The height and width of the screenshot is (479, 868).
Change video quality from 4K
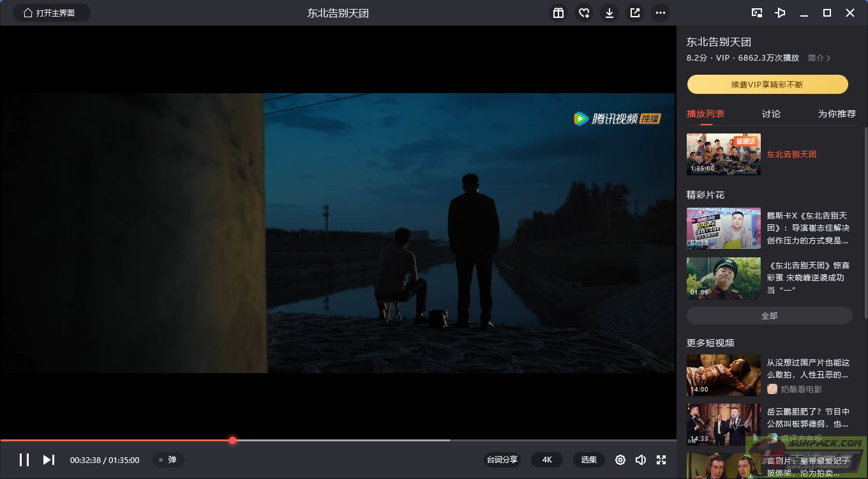[x=547, y=460]
